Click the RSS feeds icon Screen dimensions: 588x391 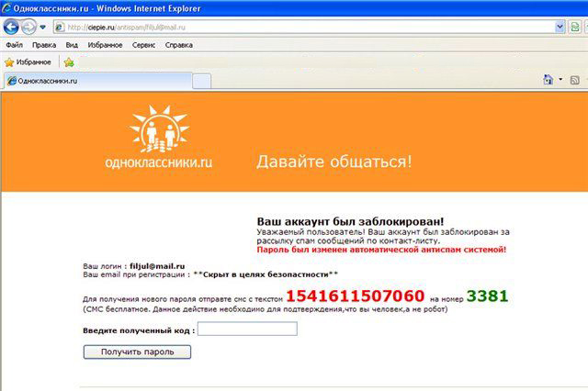tap(574, 80)
